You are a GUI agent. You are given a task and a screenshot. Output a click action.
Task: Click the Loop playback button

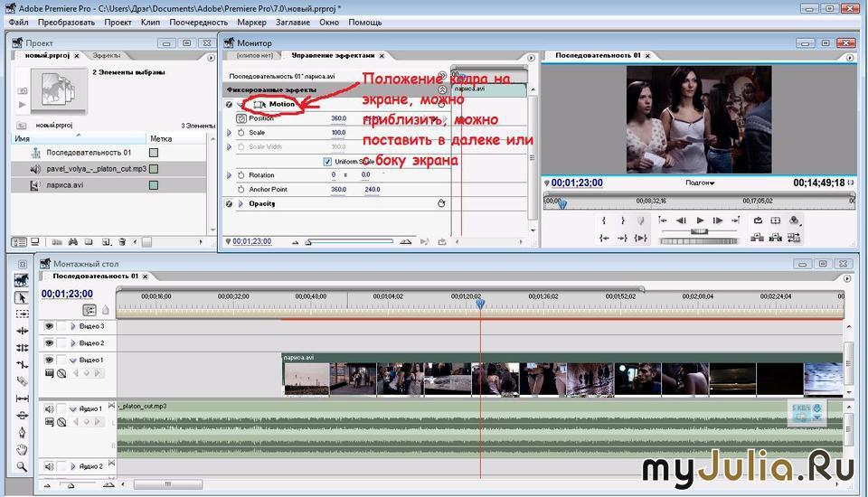758,220
